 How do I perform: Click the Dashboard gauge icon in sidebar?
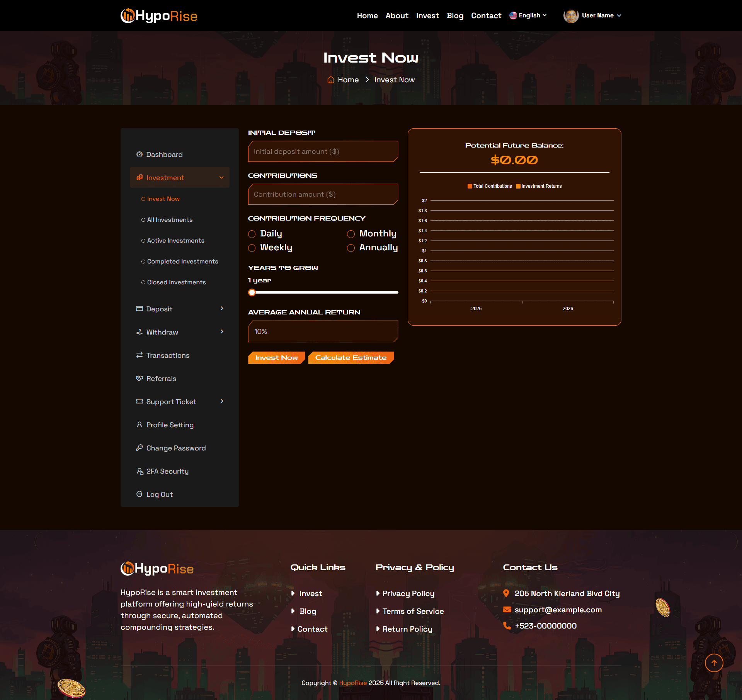140,154
